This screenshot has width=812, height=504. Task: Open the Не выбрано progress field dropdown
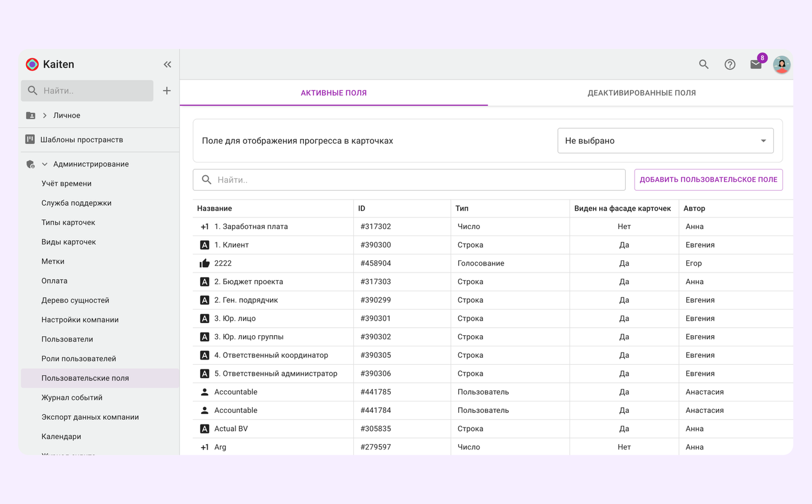click(665, 141)
